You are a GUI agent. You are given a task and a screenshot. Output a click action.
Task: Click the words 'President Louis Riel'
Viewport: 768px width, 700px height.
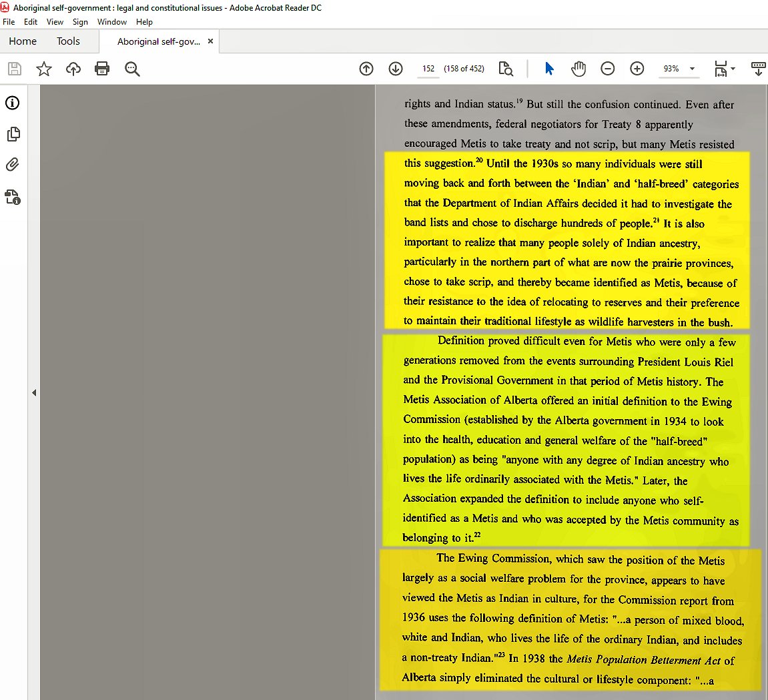tap(685, 362)
